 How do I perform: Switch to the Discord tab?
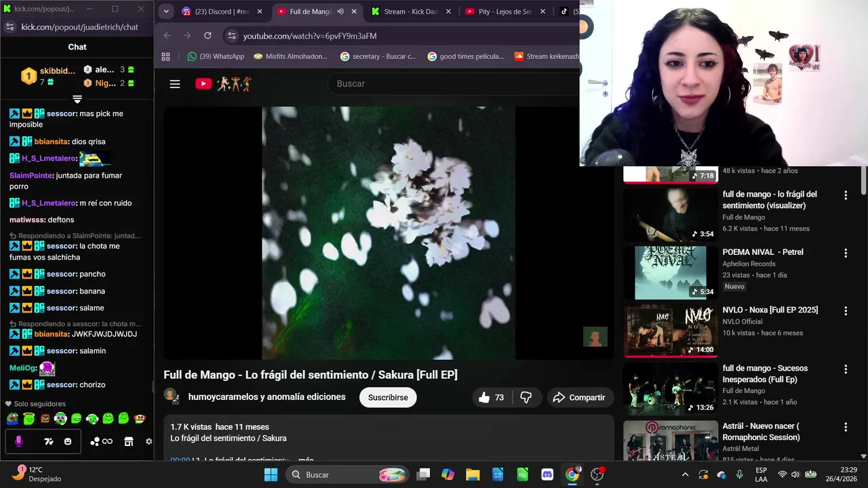pyautogui.click(x=220, y=12)
